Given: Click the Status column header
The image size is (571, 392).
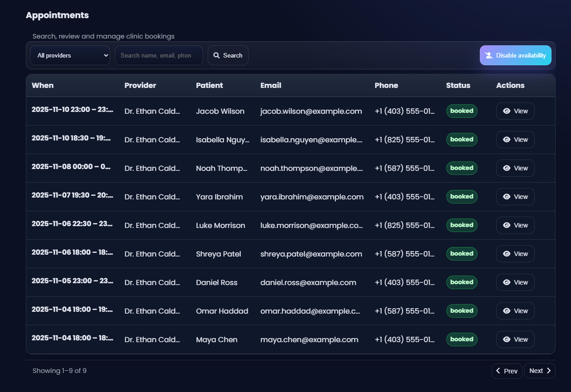Looking at the screenshot, I should (458, 85).
